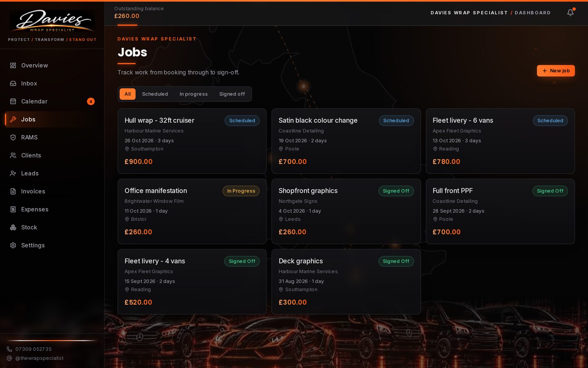Select the Signed off filter tab
This screenshot has height=368, width=588.
tap(232, 94)
